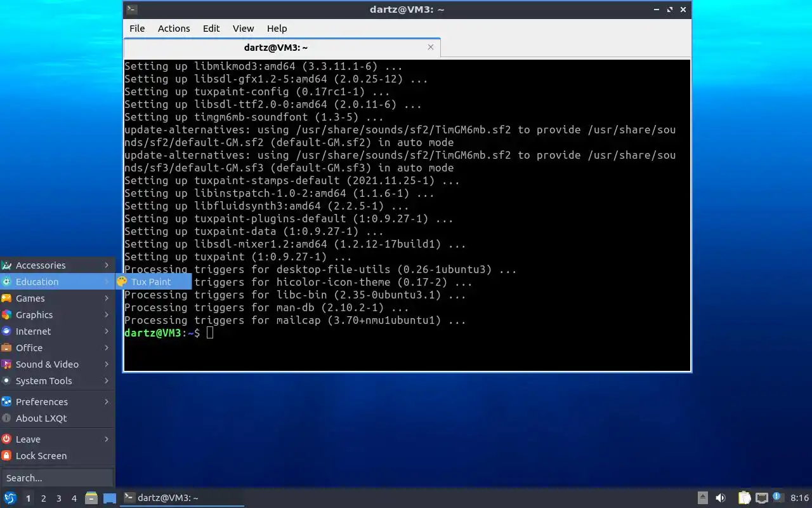Open the volume control in the tray
The height and width of the screenshot is (508, 812).
[x=721, y=498]
